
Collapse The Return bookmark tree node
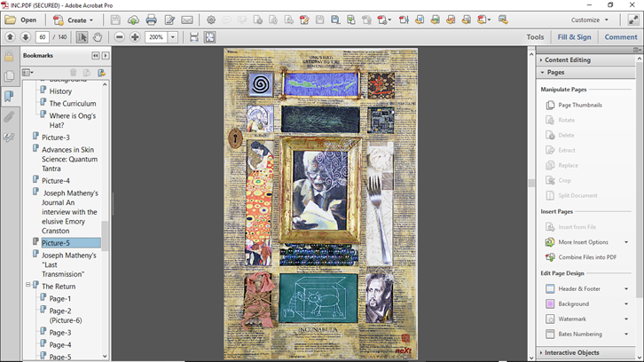(27, 287)
